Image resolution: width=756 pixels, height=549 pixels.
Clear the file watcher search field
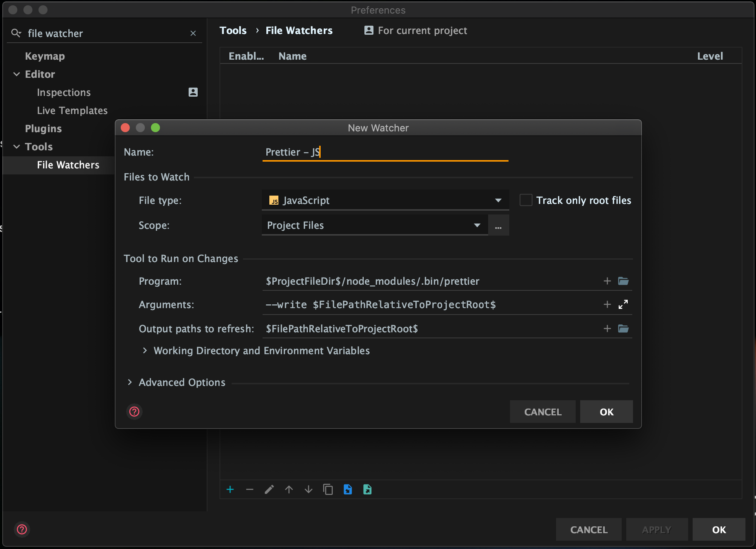click(193, 33)
